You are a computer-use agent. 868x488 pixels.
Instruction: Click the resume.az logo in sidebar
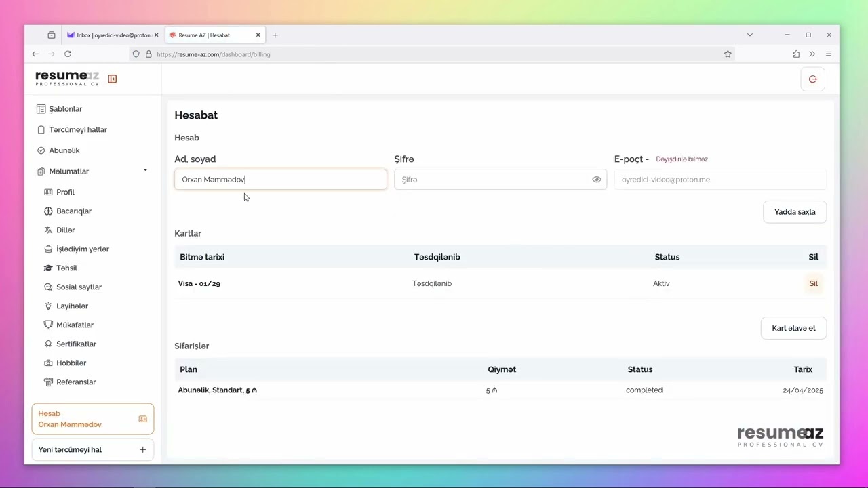click(67, 79)
